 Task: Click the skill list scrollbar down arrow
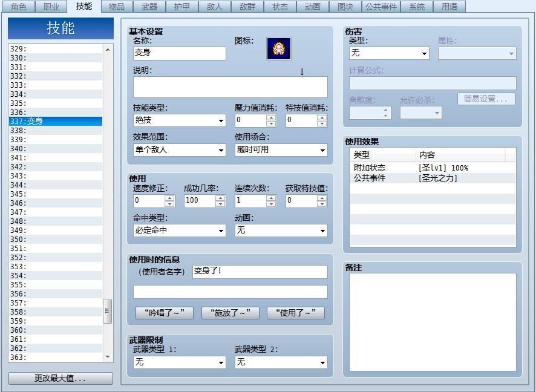[x=108, y=357]
